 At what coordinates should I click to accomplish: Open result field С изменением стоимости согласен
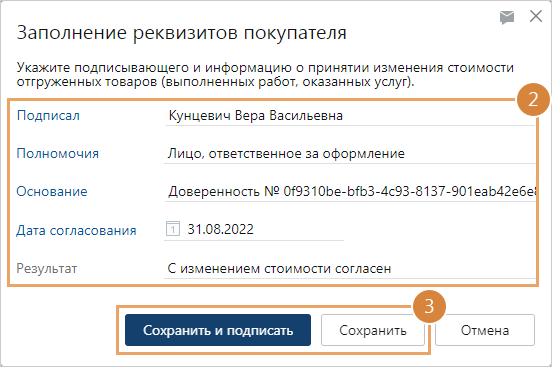click(350, 269)
